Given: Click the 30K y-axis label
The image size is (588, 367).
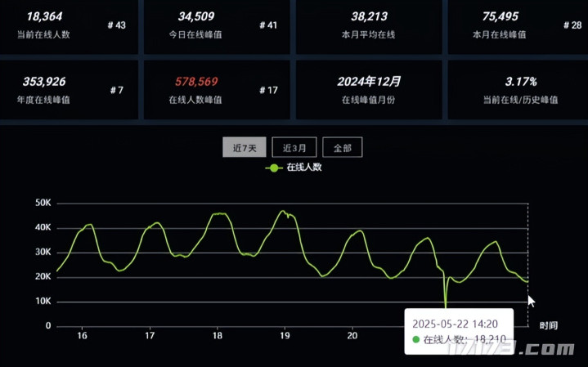Looking at the screenshot, I should tap(43, 252).
